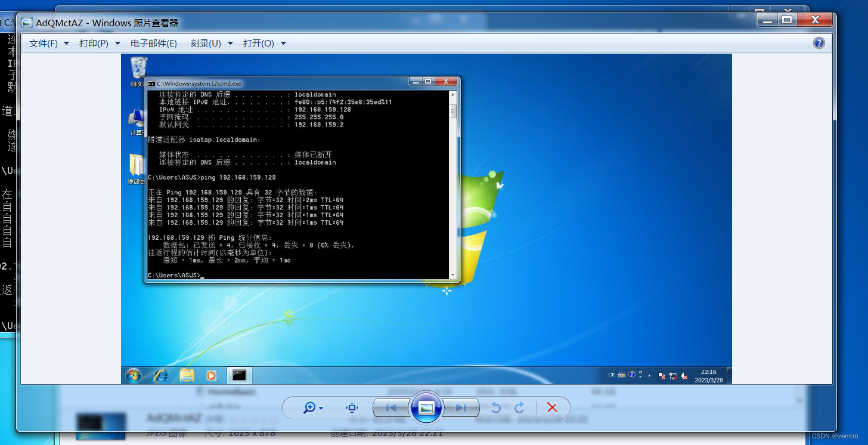Expand the arrow next to 刻录(U)
Screen dimensions: 868x445
tap(230, 44)
